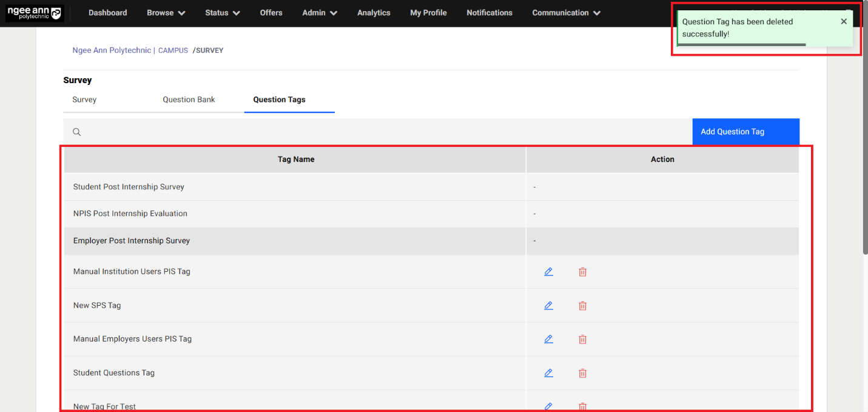Open the Admin dropdown menu
The width and height of the screenshot is (868, 412).
[x=320, y=13]
